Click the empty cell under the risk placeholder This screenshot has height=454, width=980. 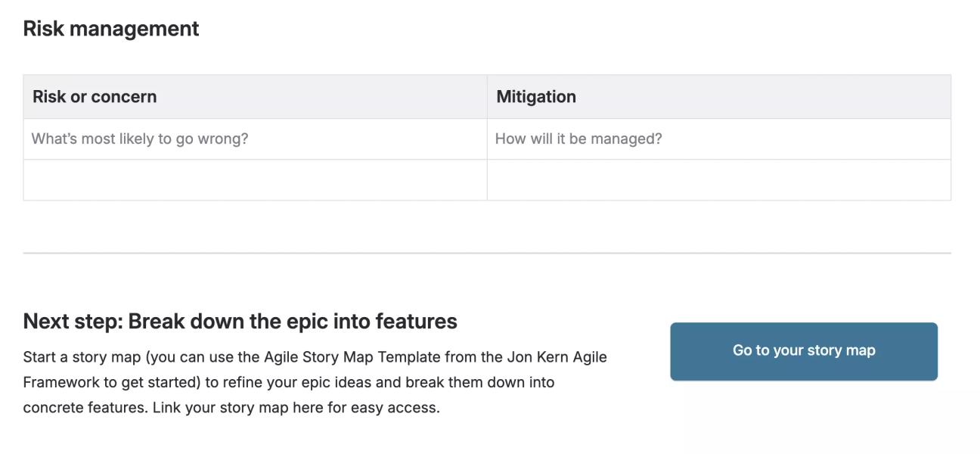click(256, 179)
